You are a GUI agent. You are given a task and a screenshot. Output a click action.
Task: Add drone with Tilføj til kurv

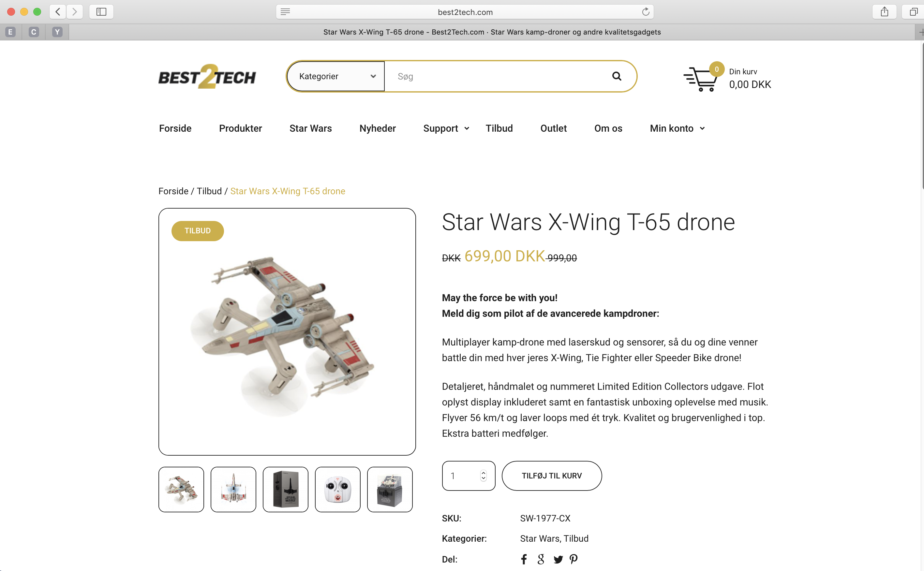point(552,476)
